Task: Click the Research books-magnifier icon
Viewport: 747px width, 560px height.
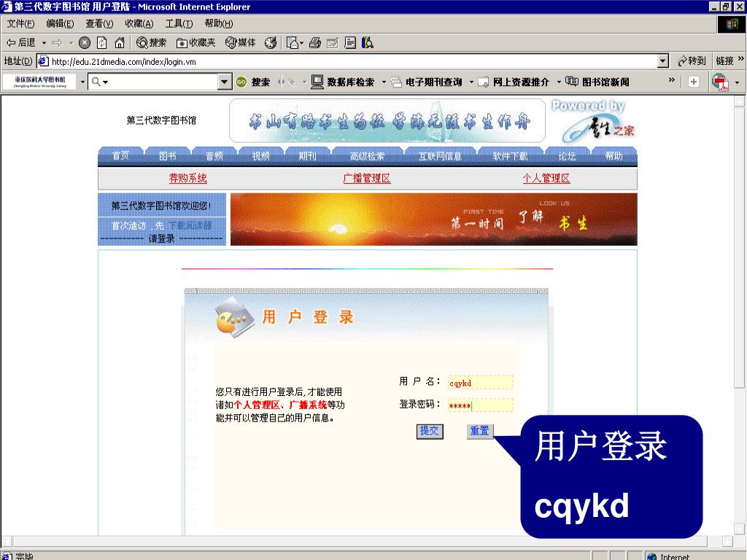Action: pos(368,43)
